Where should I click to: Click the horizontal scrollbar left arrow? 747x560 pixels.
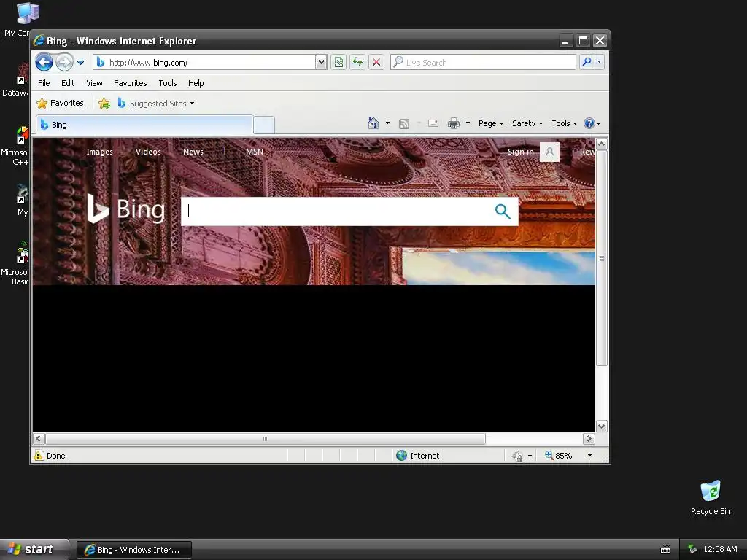pos(39,438)
